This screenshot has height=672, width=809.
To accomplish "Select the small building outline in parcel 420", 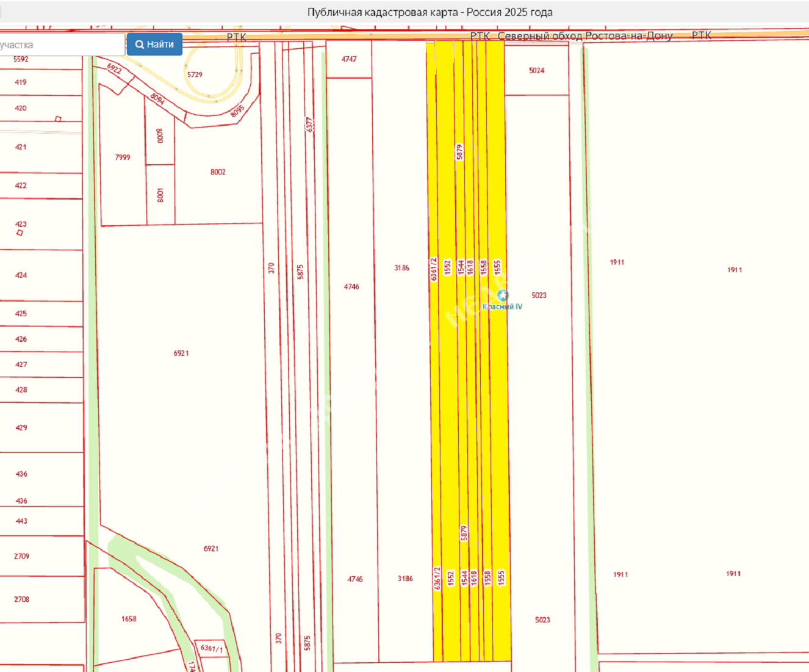I will click(x=59, y=118).
